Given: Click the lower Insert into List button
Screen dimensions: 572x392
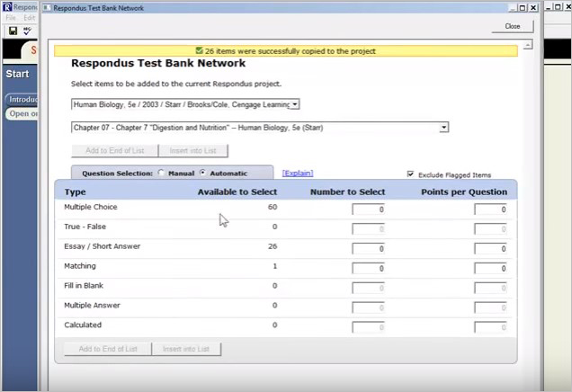Looking at the screenshot, I should tap(186, 349).
